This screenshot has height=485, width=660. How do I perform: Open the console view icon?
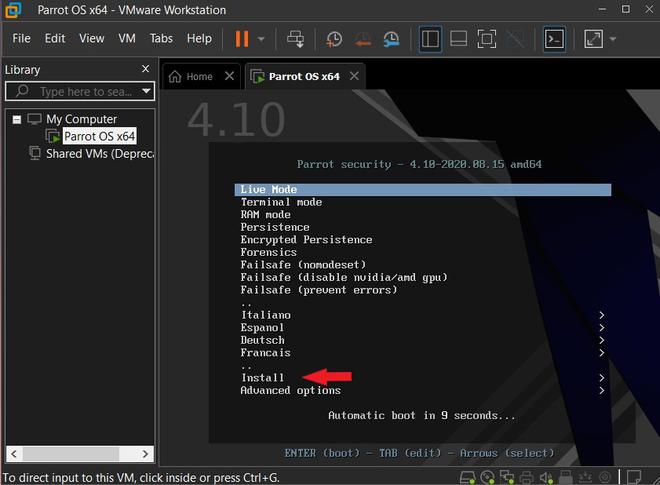click(554, 39)
